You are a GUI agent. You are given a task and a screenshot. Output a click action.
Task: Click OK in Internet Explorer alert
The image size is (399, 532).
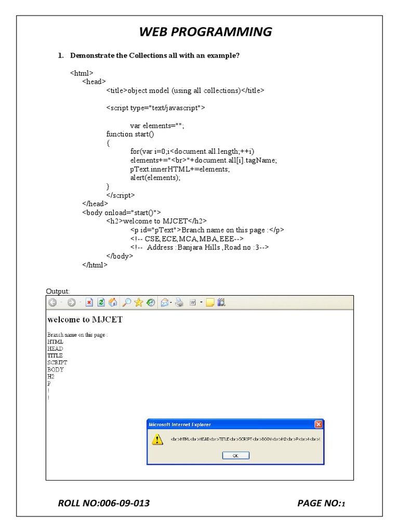click(235, 456)
